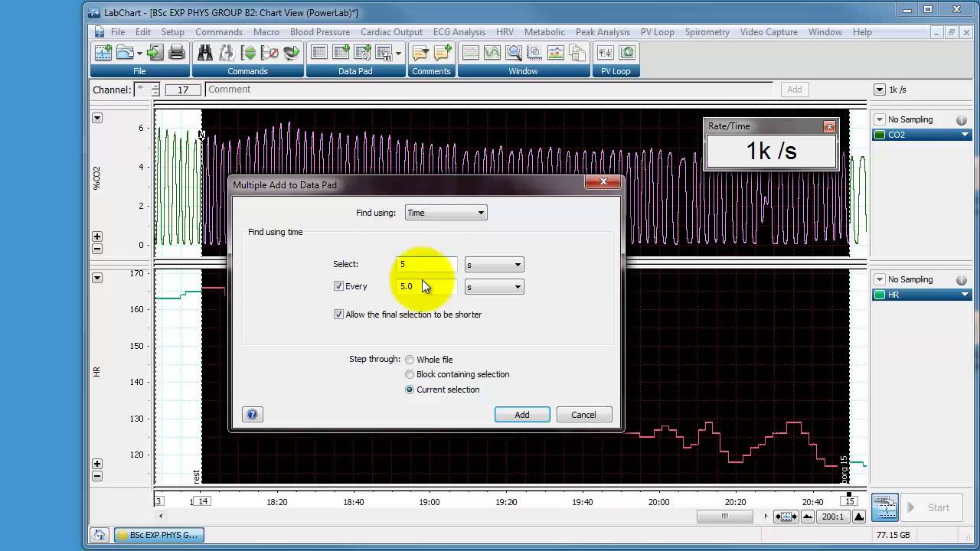
Task: Click the first PV Loop toolbar icon
Action: (606, 53)
